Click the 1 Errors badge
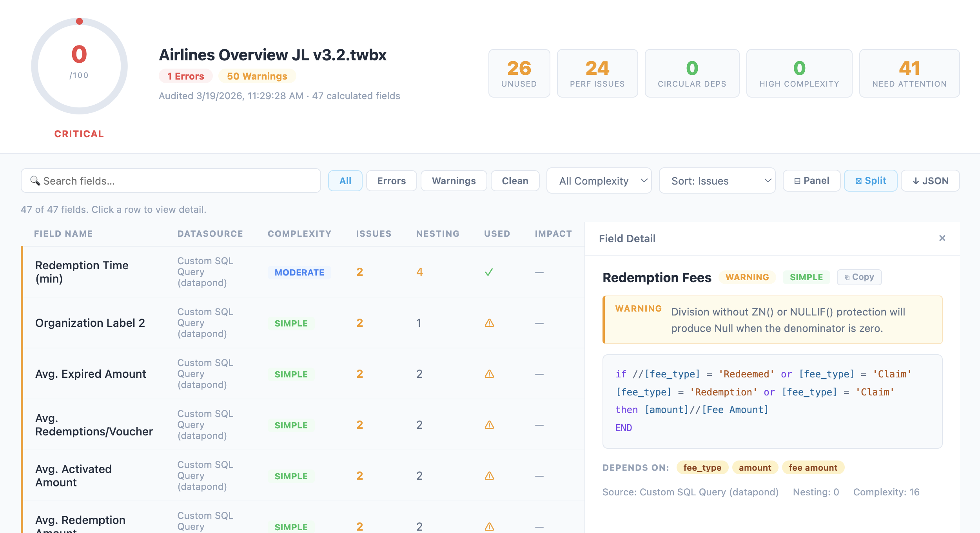 (186, 76)
